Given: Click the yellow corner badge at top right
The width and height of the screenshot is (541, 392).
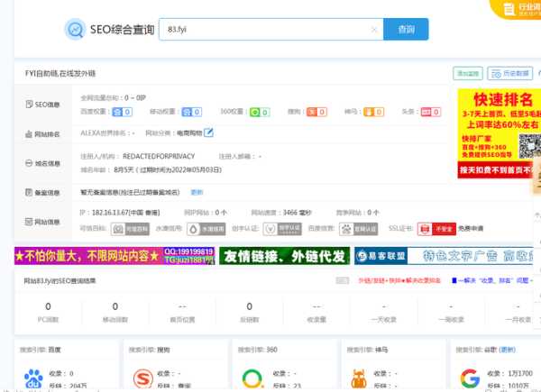Looking at the screenshot, I should (x=517, y=9).
